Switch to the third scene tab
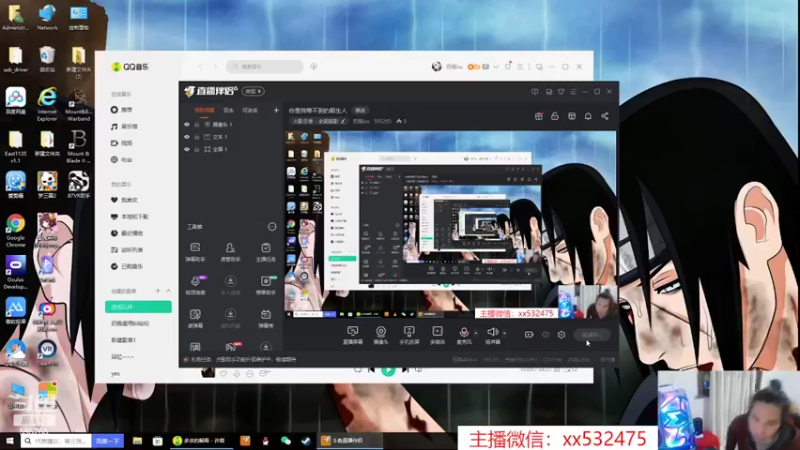The height and width of the screenshot is (450, 800). point(250,110)
